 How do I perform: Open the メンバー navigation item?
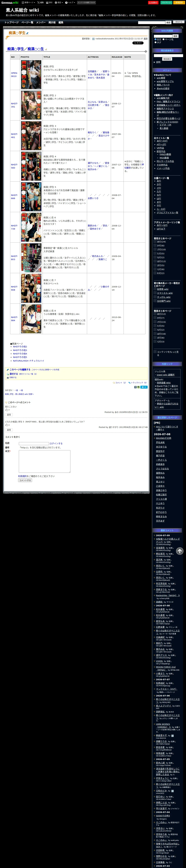[x=41, y=22]
